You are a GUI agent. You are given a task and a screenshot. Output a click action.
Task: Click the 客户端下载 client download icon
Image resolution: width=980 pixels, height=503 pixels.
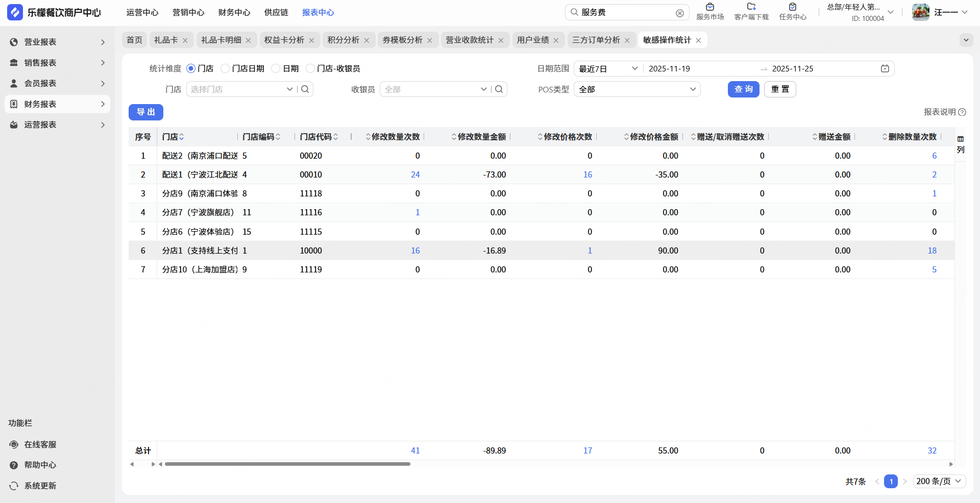[751, 8]
